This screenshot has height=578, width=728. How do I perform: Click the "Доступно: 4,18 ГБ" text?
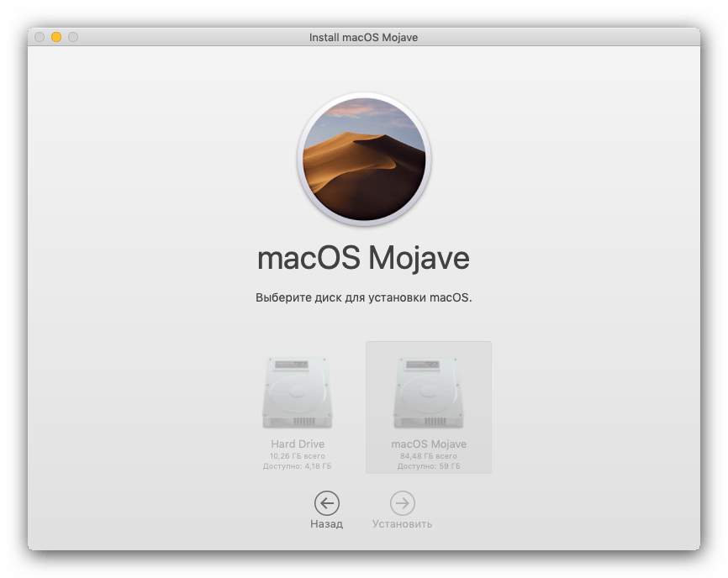(x=298, y=465)
